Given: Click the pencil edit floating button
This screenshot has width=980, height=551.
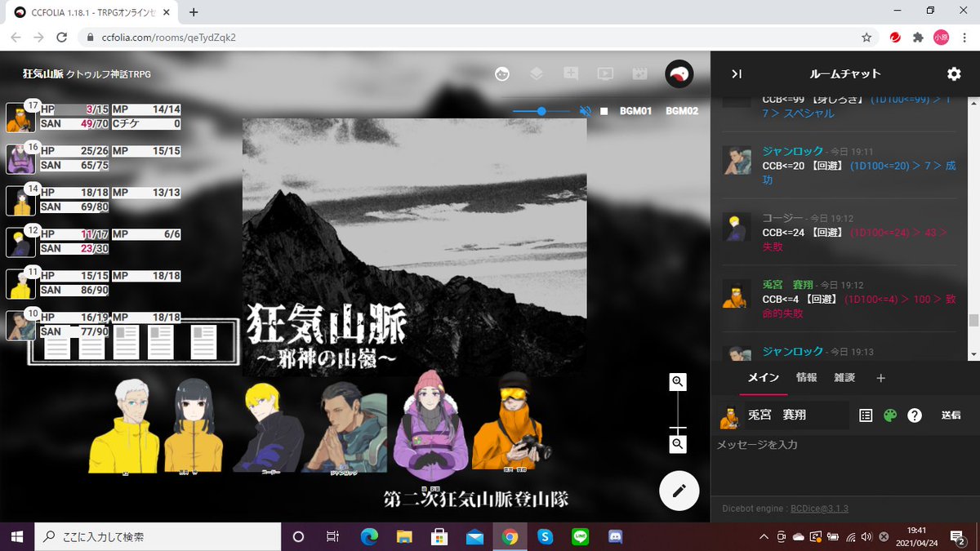Looking at the screenshot, I should point(679,491).
